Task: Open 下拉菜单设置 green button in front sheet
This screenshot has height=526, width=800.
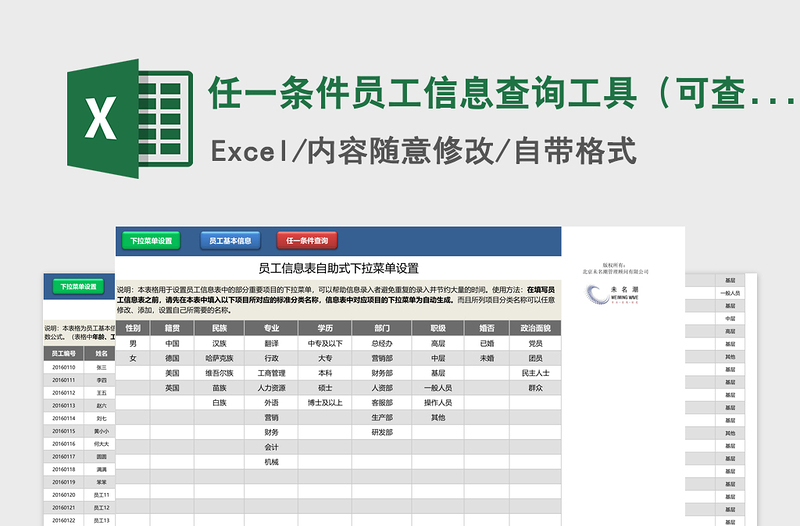Action: (x=151, y=241)
